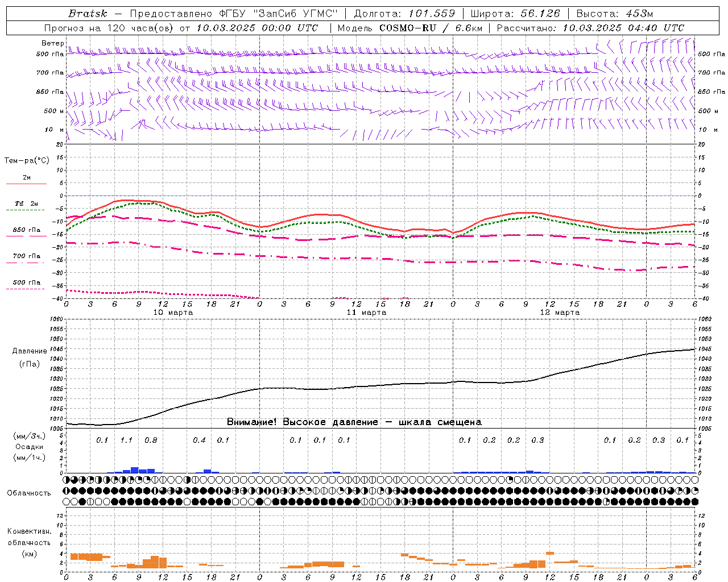Click the model name COSMO-RU / 6.6км
The image size is (728, 582).
(x=430, y=28)
